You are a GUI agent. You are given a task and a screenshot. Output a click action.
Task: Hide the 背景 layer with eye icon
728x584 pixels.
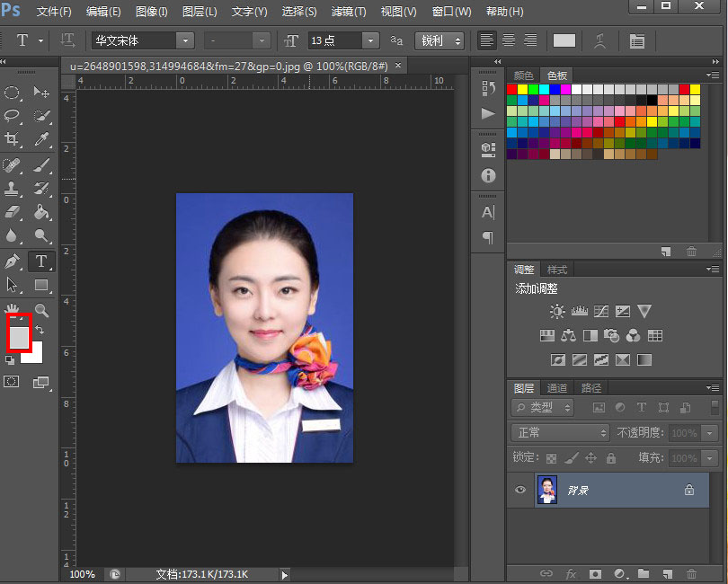pos(519,490)
